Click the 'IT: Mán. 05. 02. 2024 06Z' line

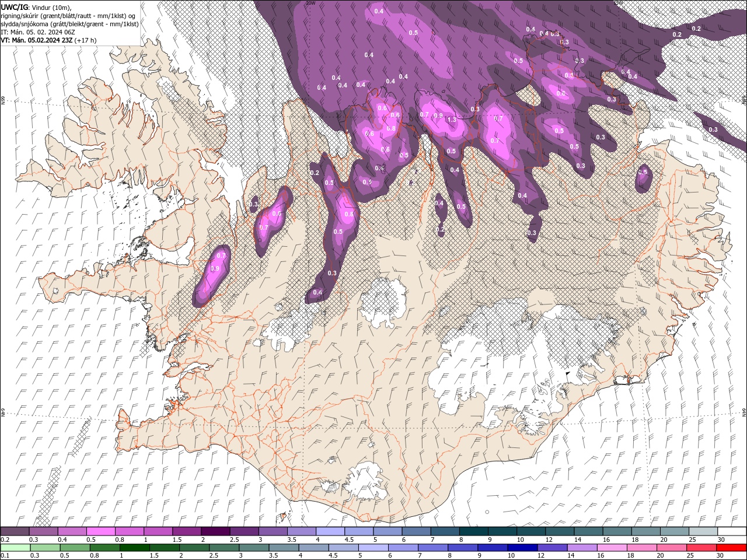(x=37, y=32)
